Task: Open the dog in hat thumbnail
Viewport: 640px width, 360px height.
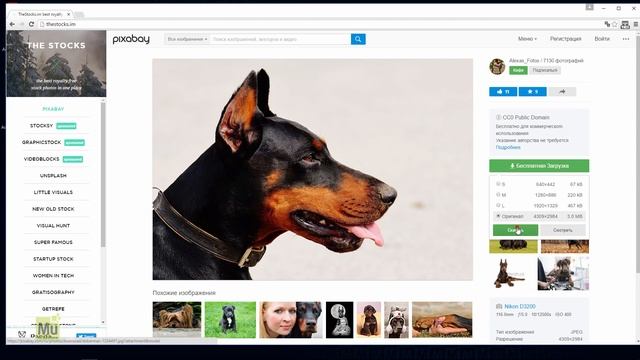Action: pos(396,320)
